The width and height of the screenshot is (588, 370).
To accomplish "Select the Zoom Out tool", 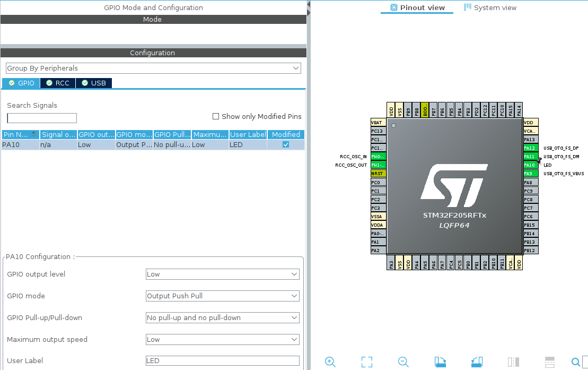I will 403,362.
